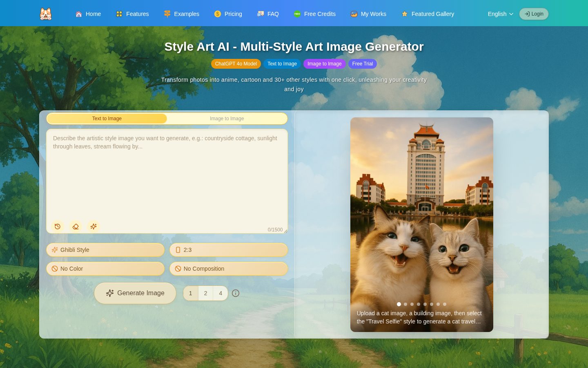Select the last carousel dot
Image resolution: width=588 pixels, height=368 pixels.
(445, 304)
